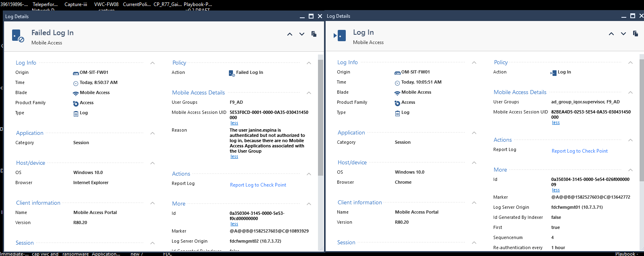This screenshot has height=256, width=644.
Task: Click 'less' under Session UID in right window
Action: click(x=556, y=123)
